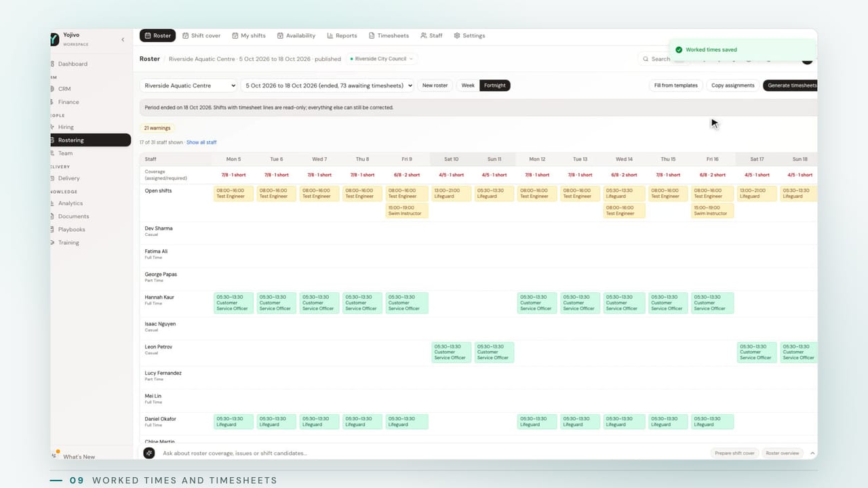Switch roster view to Fortnight
The height and width of the screenshot is (488, 868).
[495, 85]
